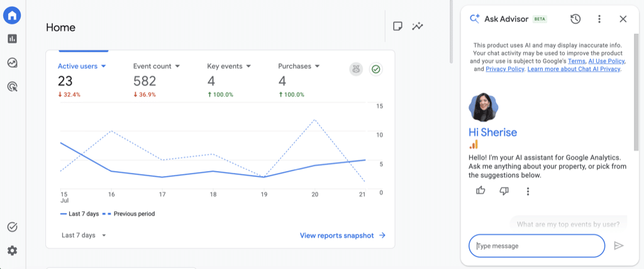Give thumbs up to advisor message
The height and width of the screenshot is (269, 644).
[480, 190]
